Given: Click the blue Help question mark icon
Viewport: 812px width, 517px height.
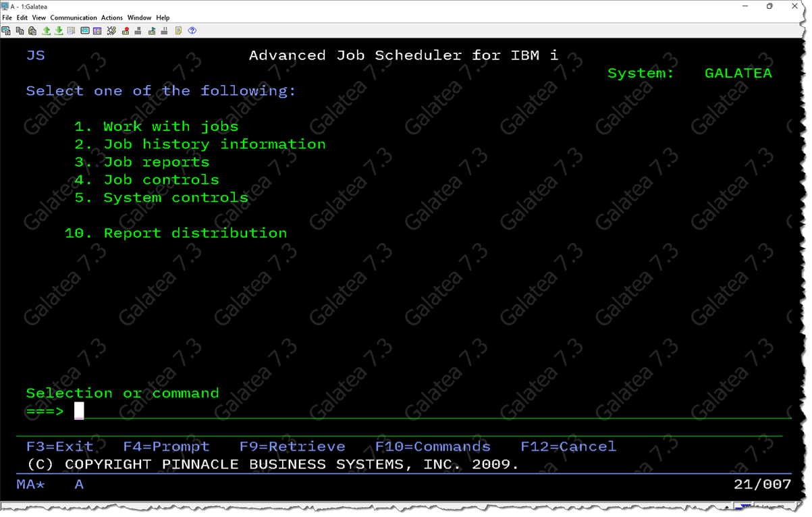Looking at the screenshot, I should 192,30.
